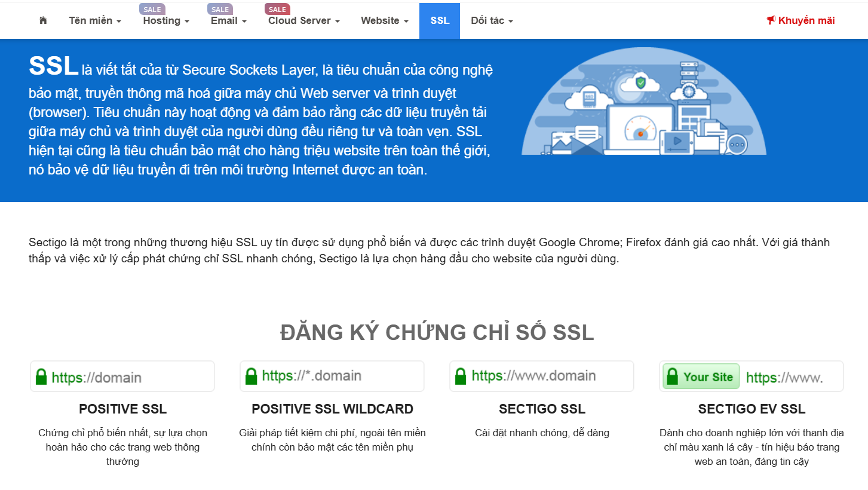
Task: Click the Your Site https://www. address image
Action: (752, 376)
